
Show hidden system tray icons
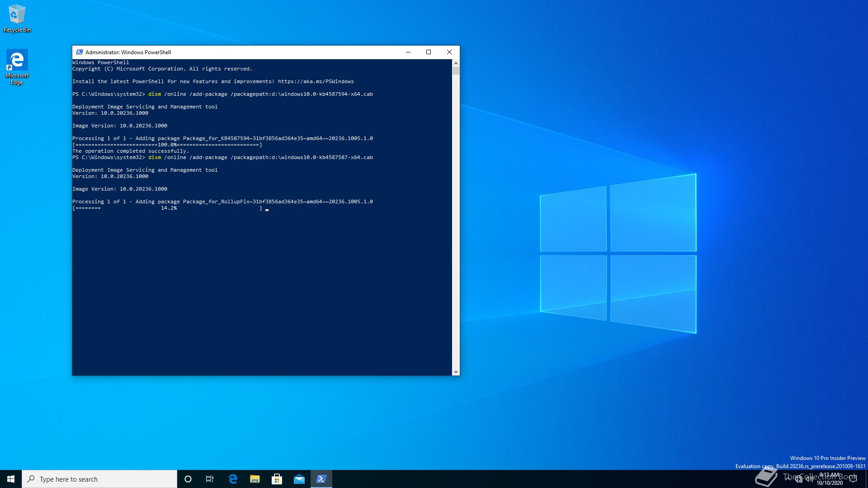(788, 479)
